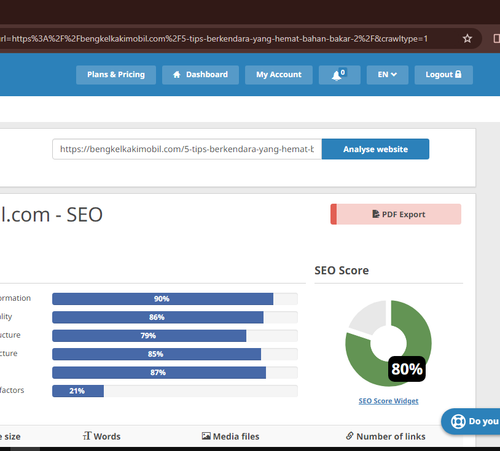The height and width of the screenshot is (451, 500).
Task: Open the Dashboard page
Action: click(200, 75)
